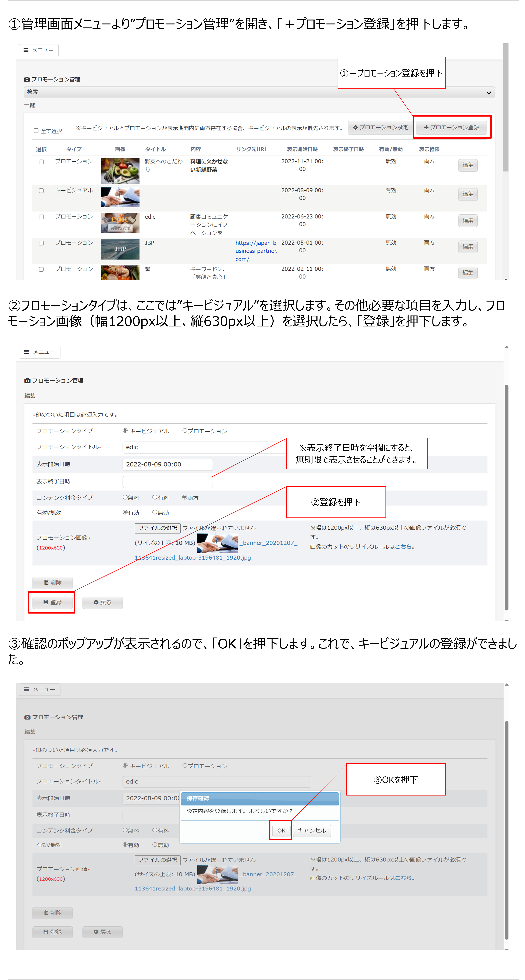Viewport: 525px width, 980px height.
Task: Click ファイルの選択 button in dimmed step ③ form
Action: click(157, 860)
